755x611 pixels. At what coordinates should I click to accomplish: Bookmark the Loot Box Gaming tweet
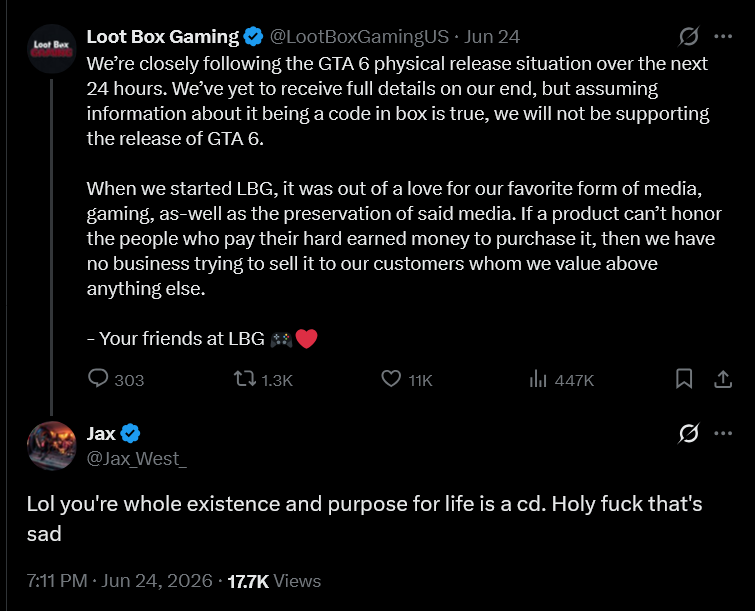point(684,379)
